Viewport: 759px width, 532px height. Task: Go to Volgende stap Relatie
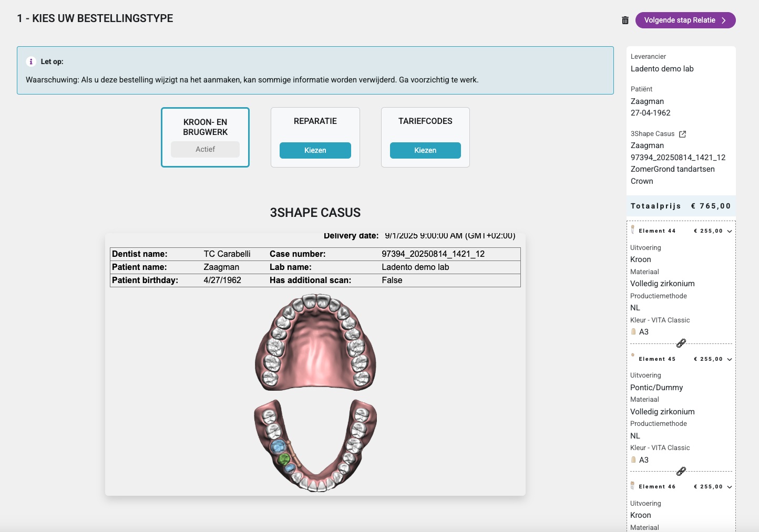685,20
